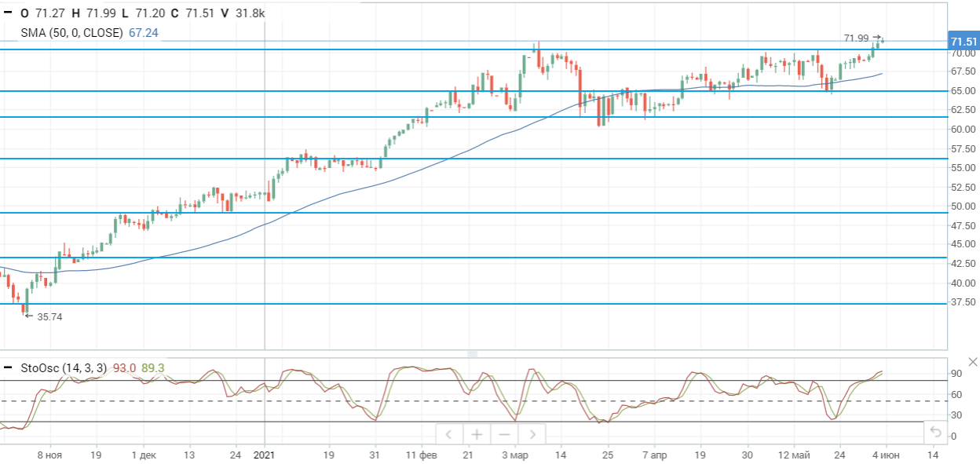Viewport: 980px width, 464px height.
Task: Reset chart view with the undo arrow
Action: point(934,431)
